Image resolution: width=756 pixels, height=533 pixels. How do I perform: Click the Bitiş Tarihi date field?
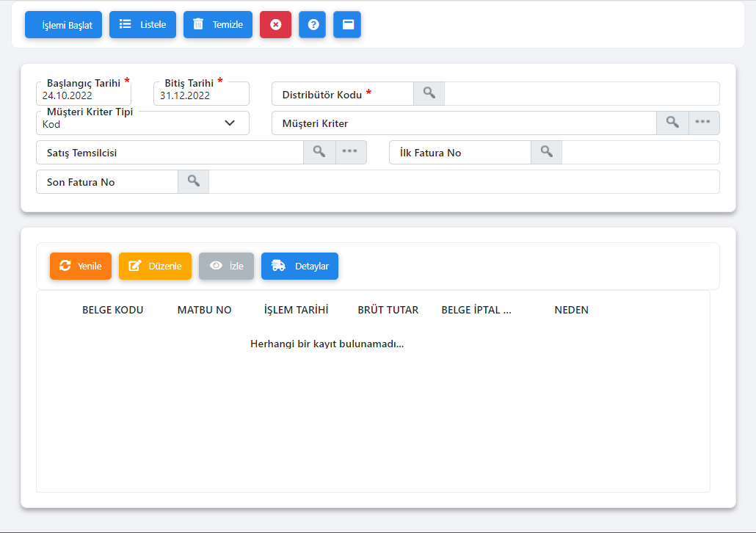tap(201, 95)
